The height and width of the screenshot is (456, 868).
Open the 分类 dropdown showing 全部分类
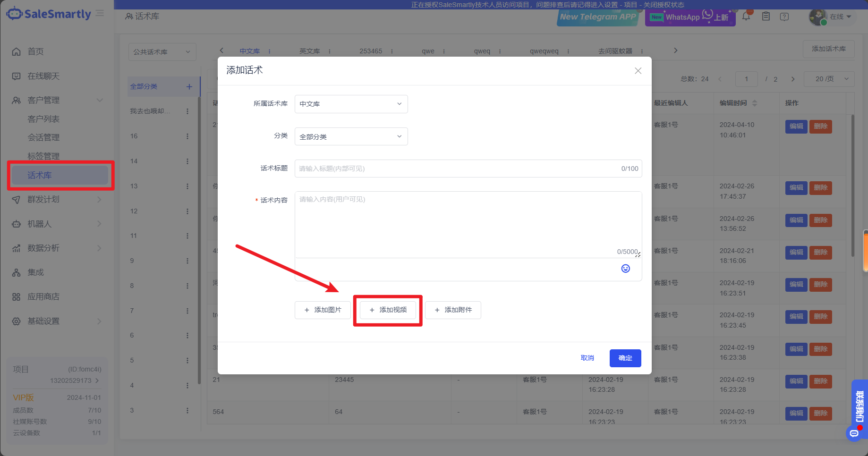pos(351,137)
